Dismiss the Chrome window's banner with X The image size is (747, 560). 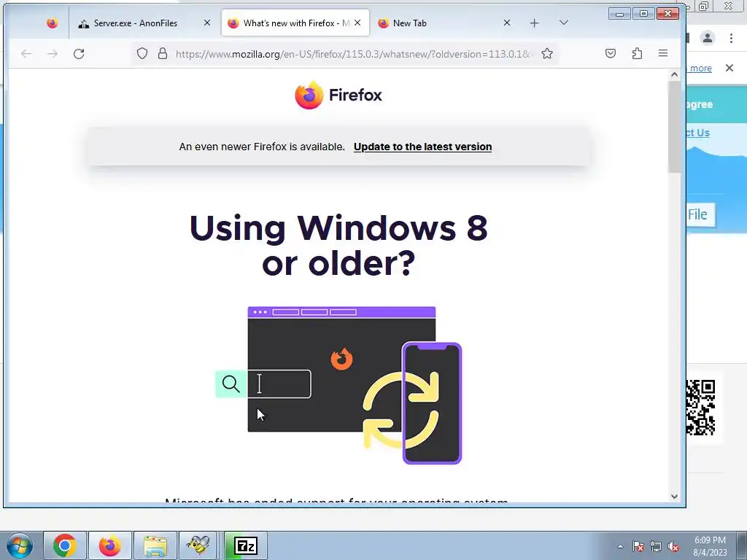click(x=729, y=68)
